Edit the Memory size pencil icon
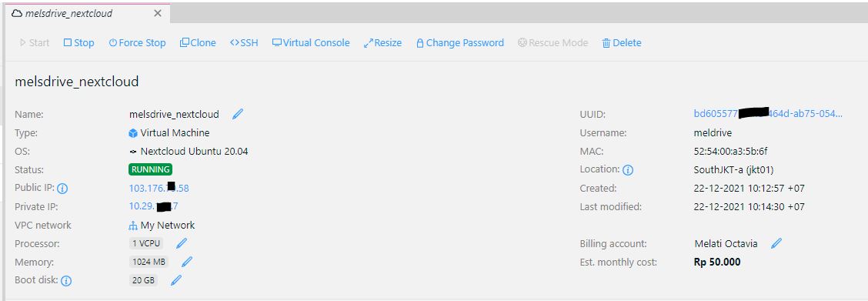868x301 pixels. [187, 262]
